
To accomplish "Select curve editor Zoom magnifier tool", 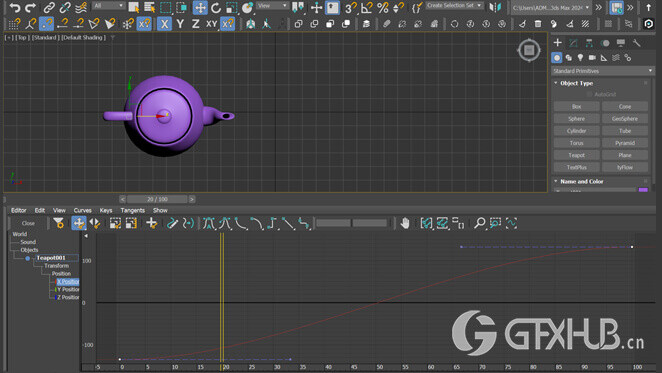I will pos(479,223).
